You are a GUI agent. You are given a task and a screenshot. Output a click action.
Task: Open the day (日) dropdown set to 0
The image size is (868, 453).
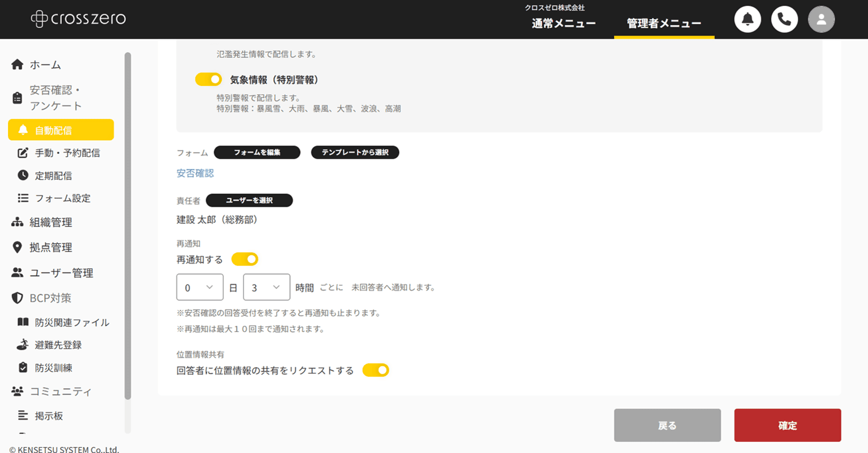[x=199, y=287]
